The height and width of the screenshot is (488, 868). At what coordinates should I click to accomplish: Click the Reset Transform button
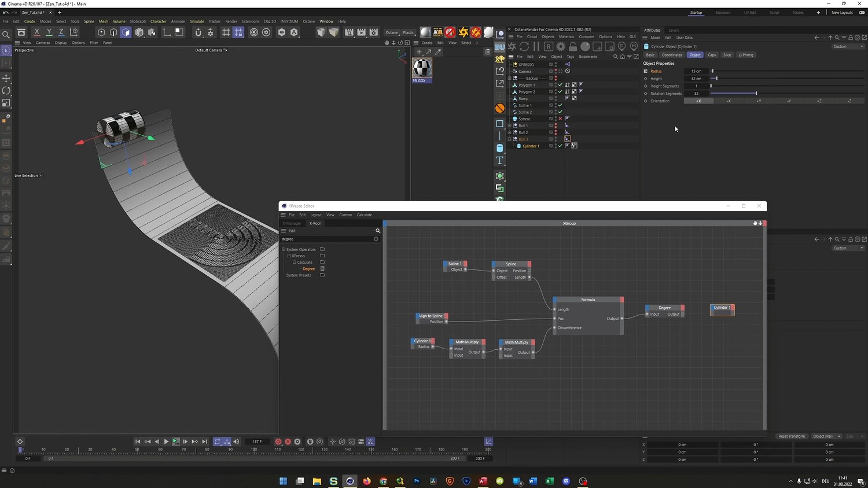pyautogui.click(x=792, y=436)
